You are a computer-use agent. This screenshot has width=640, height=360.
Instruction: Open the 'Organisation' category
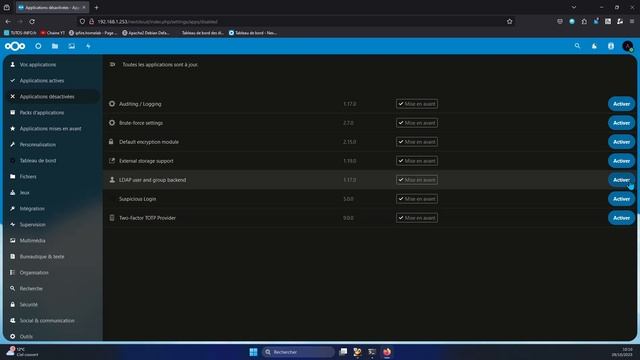tap(52, 272)
